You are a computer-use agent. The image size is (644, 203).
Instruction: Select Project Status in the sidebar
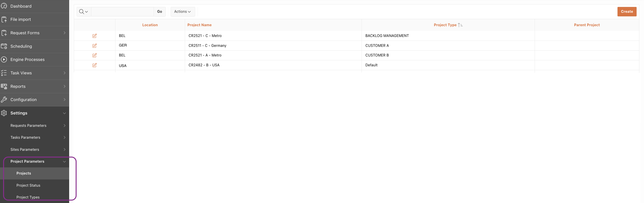click(35, 185)
